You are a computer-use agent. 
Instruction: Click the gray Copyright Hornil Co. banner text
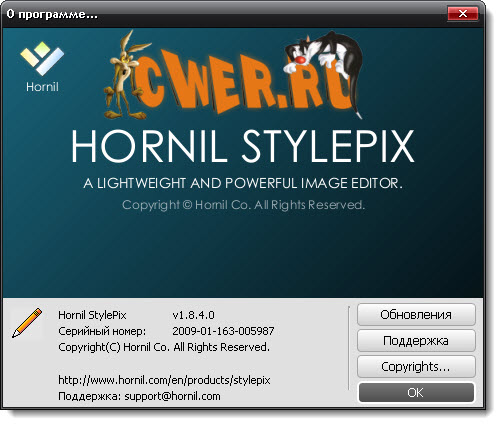point(243,205)
